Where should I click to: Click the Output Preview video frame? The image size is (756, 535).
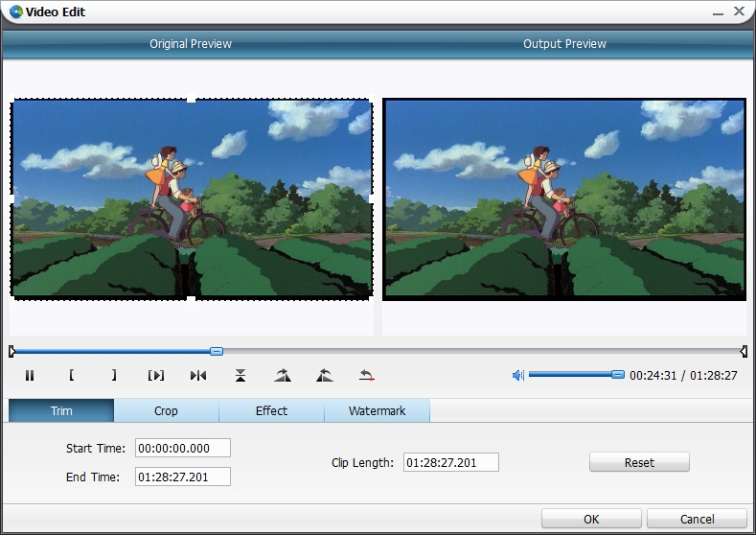[564, 199]
